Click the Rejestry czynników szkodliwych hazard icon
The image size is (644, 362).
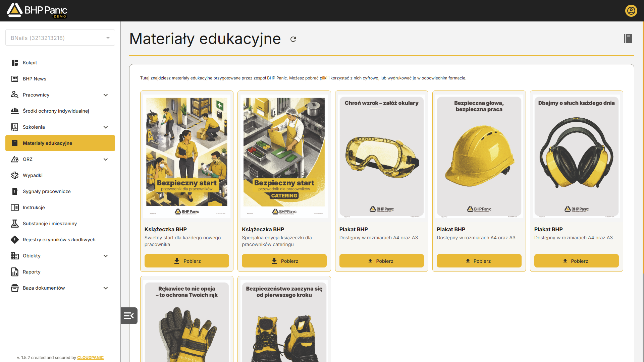(x=15, y=240)
